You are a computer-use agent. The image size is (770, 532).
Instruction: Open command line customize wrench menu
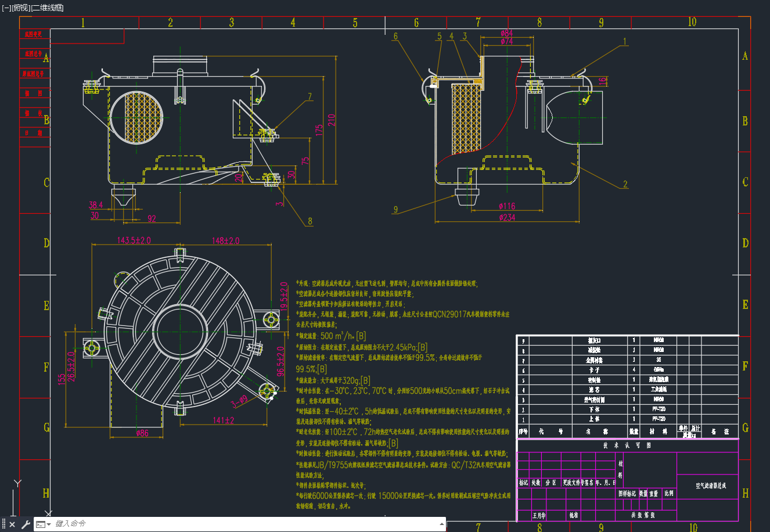[26, 524]
